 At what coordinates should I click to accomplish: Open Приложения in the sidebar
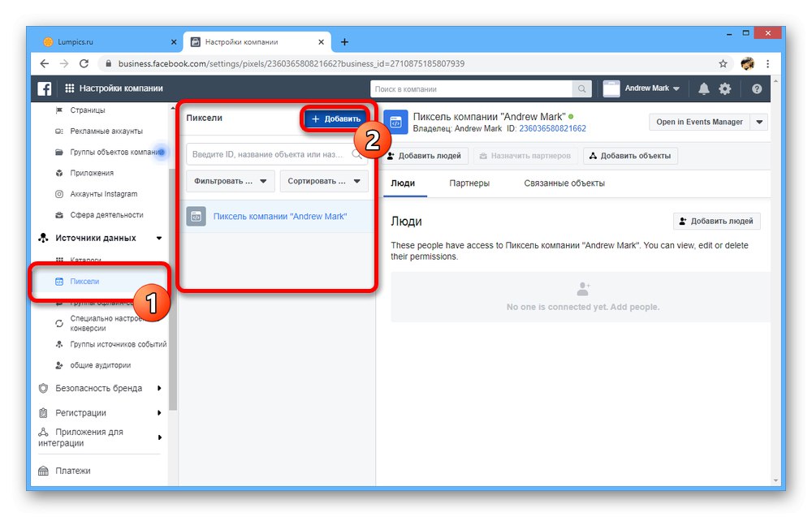pyautogui.click(x=92, y=173)
